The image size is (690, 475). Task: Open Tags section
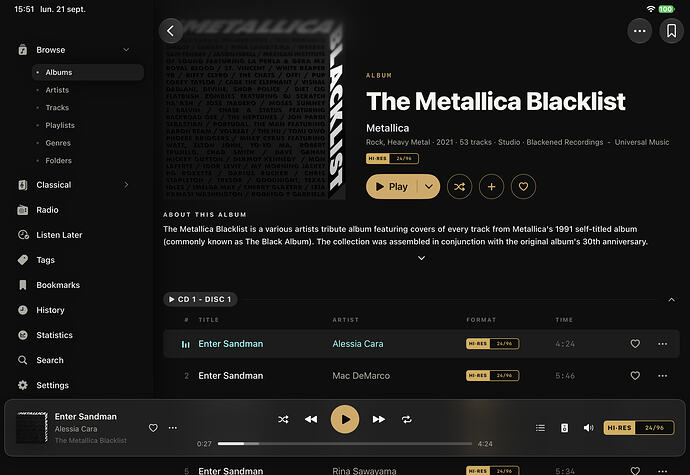(x=45, y=260)
